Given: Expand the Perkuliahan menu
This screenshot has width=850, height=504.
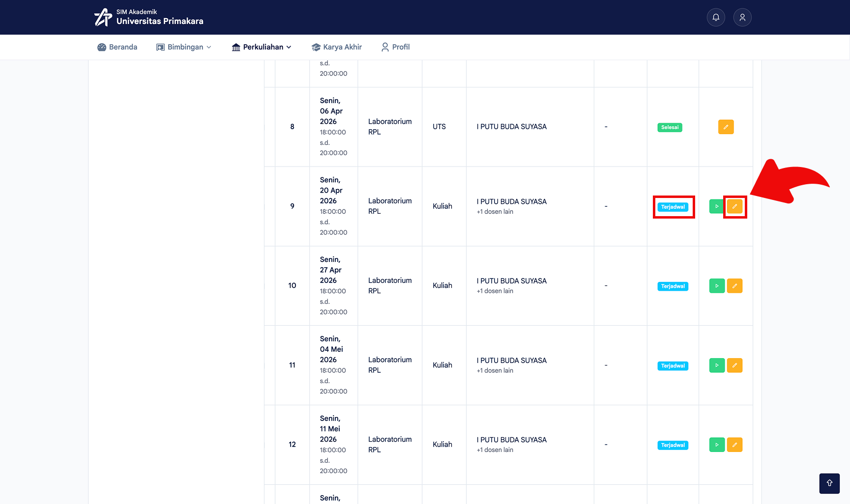Looking at the screenshot, I should [262, 47].
